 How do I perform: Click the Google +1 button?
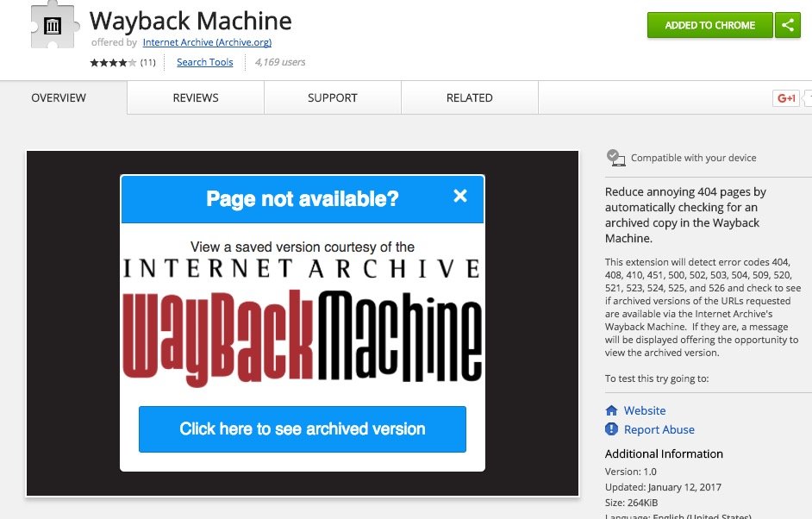click(786, 98)
